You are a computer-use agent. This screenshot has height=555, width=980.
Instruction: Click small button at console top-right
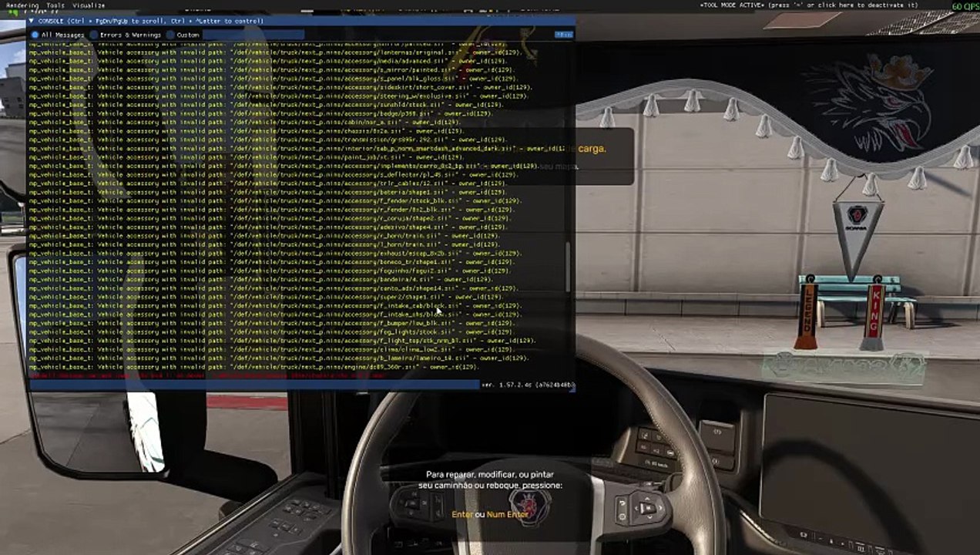click(563, 35)
